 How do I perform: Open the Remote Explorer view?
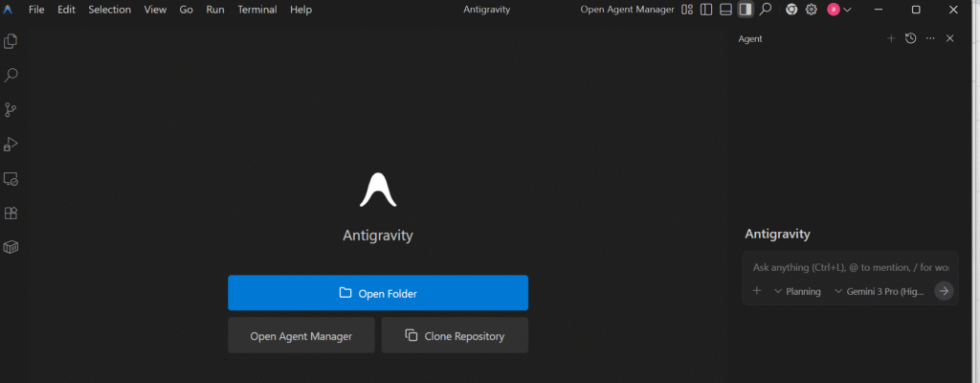pos(11,179)
